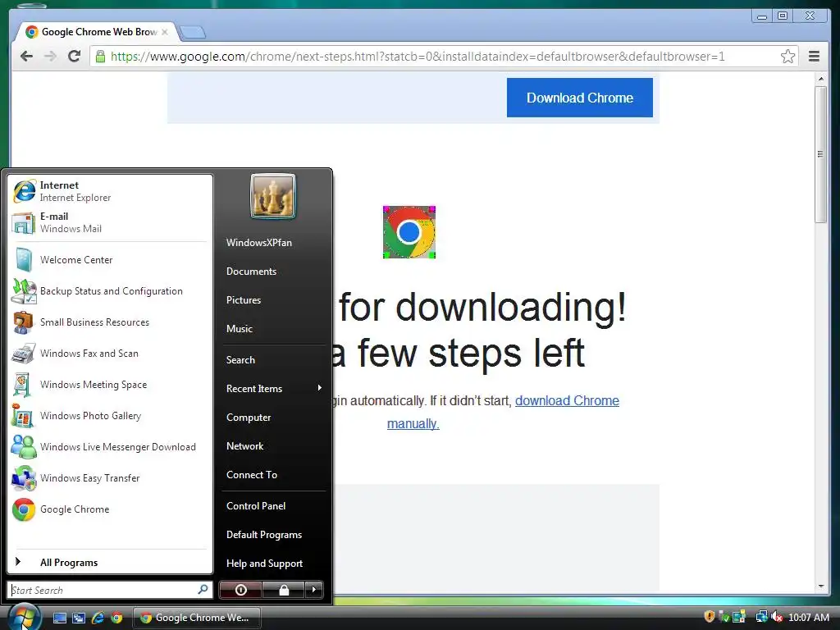Bookmark the page with the star icon
The image size is (840, 630).
point(787,57)
